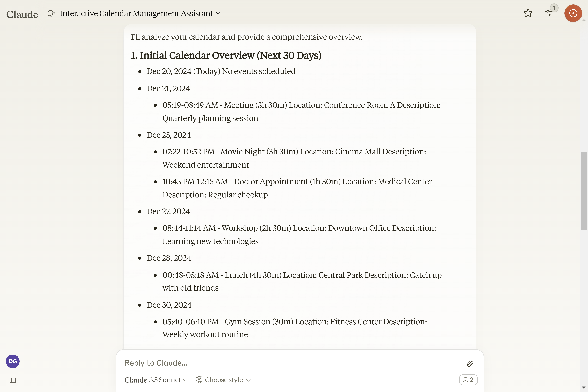This screenshot has height=392, width=588.
Task: Toggle the sidebar panel icon
Action: (13, 380)
